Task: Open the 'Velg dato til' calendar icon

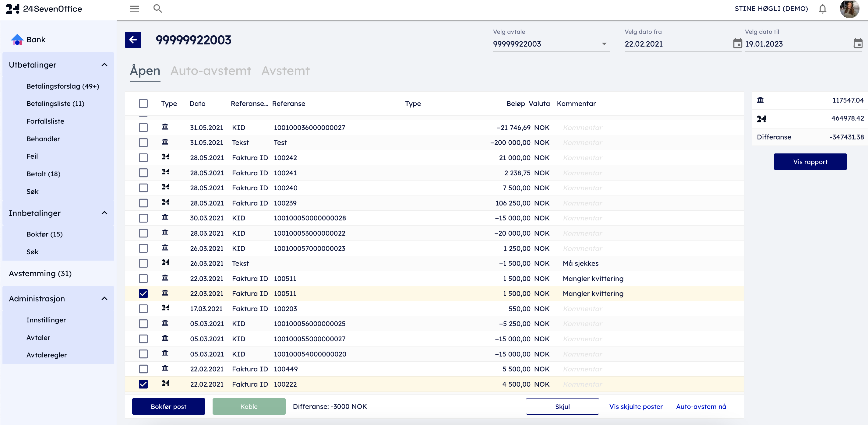Action: pyautogui.click(x=858, y=44)
